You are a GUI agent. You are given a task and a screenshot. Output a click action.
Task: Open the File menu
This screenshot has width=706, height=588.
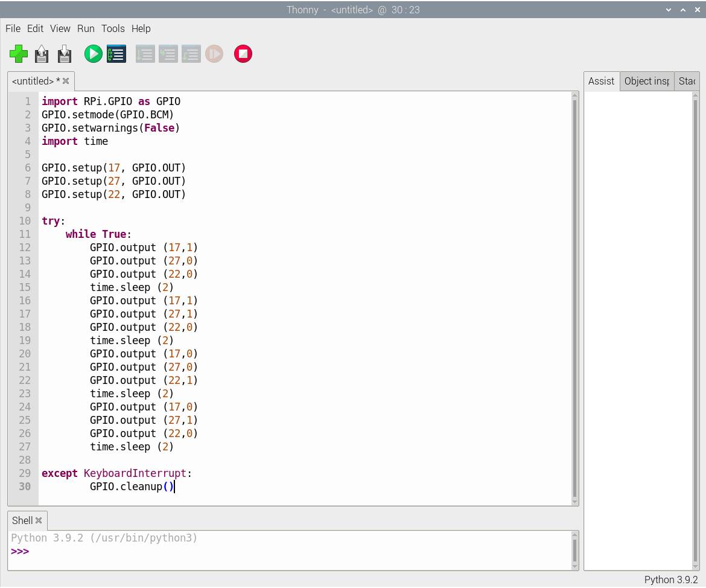click(x=13, y=28)
